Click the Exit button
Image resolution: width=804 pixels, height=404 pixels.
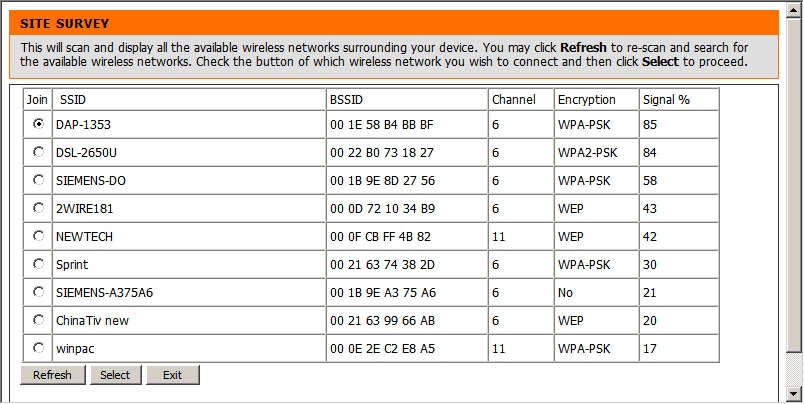click(x=172, y=375)
